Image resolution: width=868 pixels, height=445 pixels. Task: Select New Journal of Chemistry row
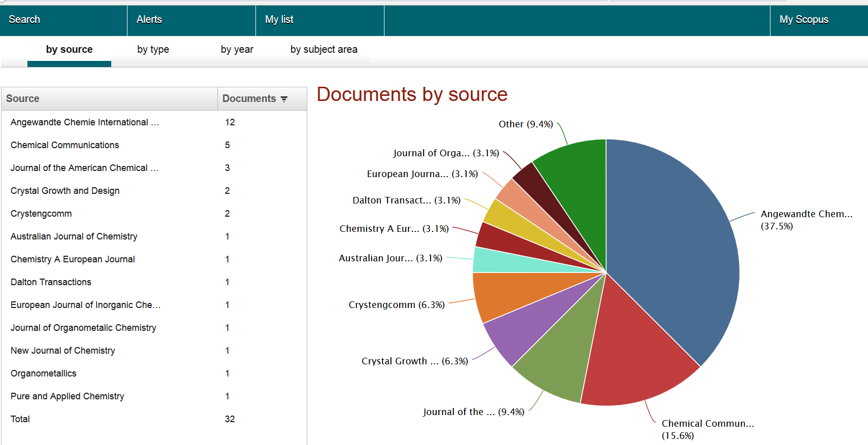[154, 351]
